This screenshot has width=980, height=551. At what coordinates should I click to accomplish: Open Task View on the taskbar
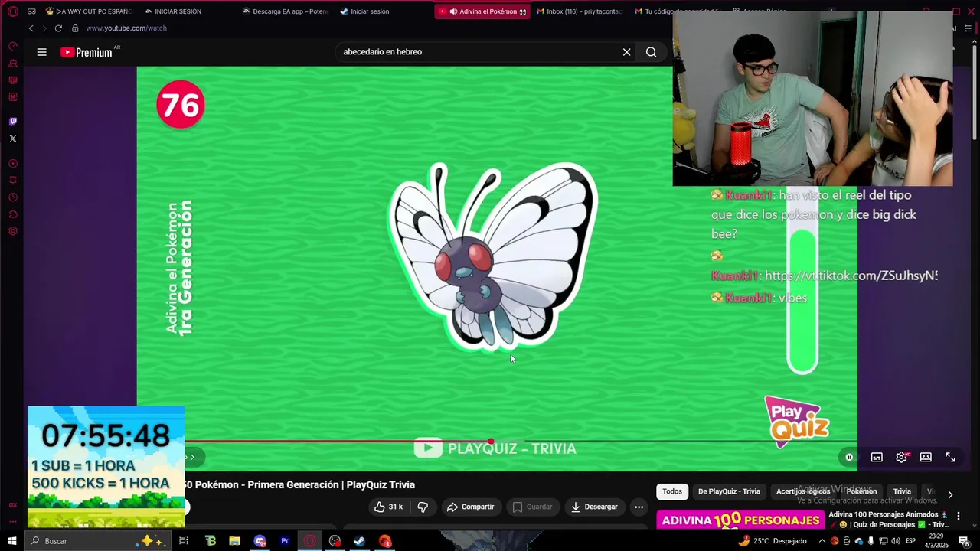coord(184,541)
